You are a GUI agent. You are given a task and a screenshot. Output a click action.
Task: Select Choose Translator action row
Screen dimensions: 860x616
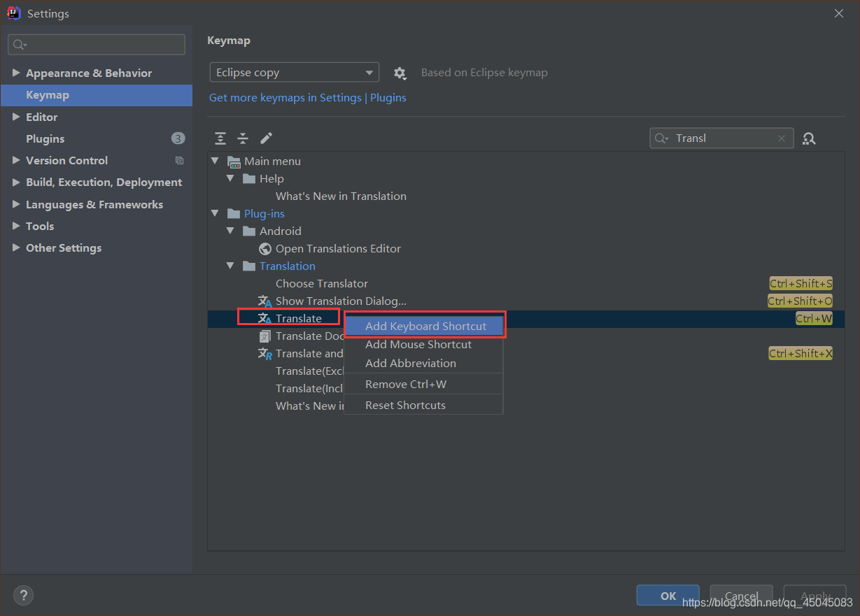(x=526, y=284)
